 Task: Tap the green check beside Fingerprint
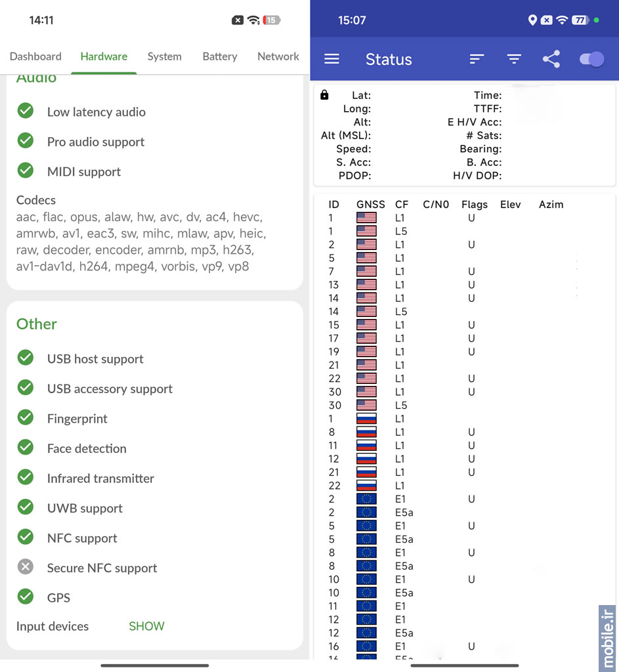26,418
